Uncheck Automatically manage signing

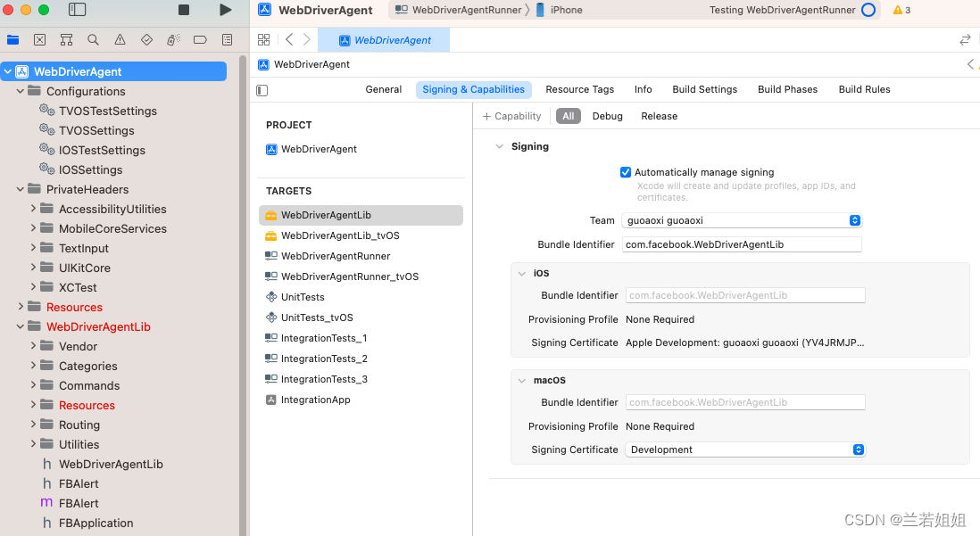coord(625,172)
